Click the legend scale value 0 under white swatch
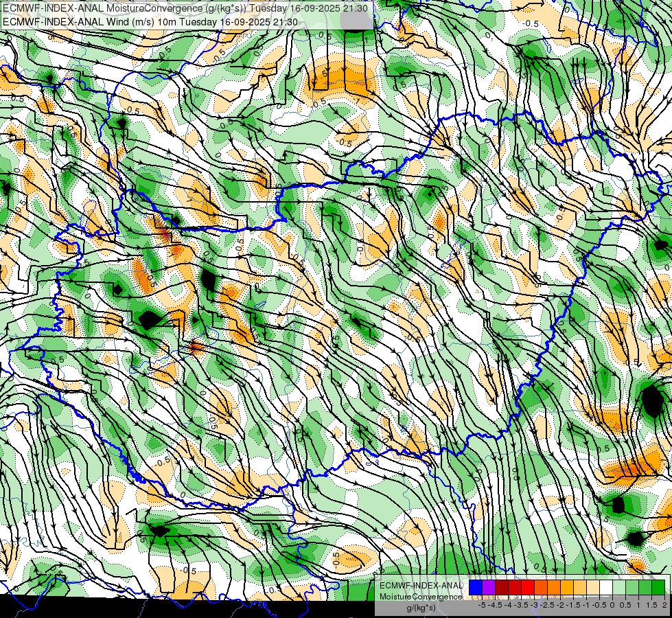The height and width of the screenshot is (618, 672). [x=612, y=605]
